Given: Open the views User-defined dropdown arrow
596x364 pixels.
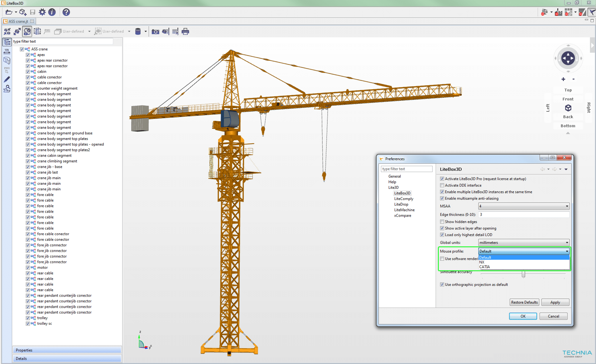Looking at the screenshot, I should 129,31.
